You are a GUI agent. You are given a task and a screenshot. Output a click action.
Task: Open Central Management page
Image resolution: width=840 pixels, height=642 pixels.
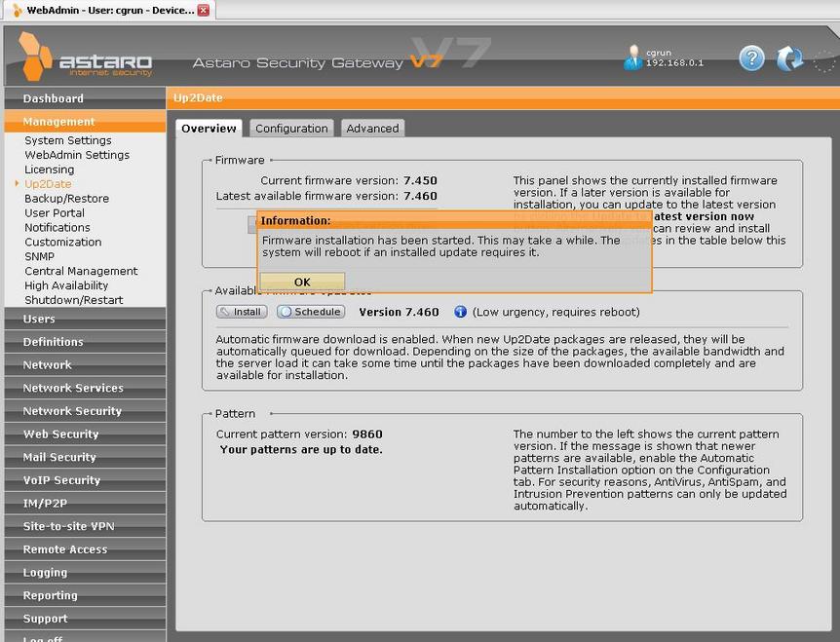click(x=82, y=271)
